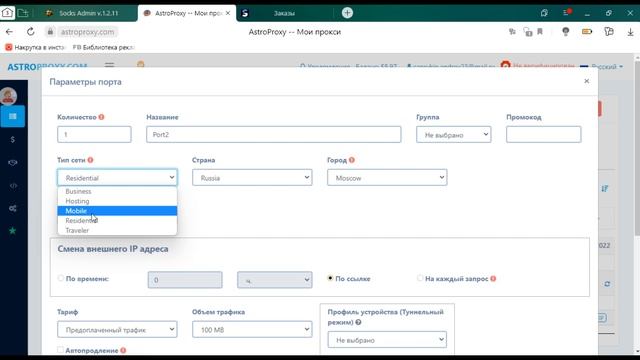The height and width of the screenshot is (360, 640).
Task: Click the Промокод input field
Action: (x=544, y=134)
